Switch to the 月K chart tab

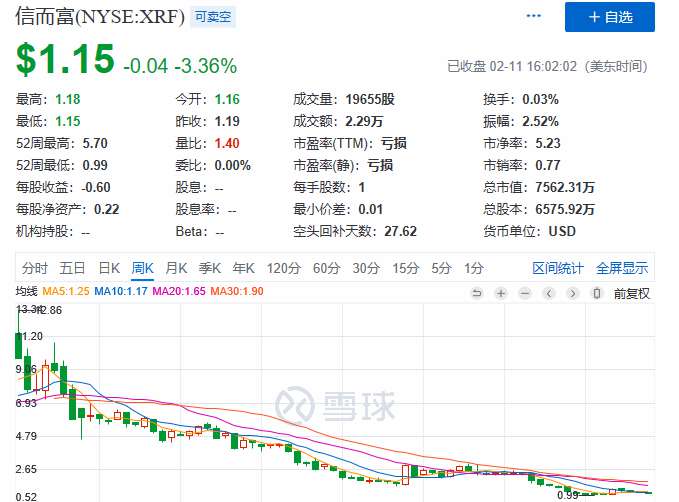pyautogui.click(x=176, y=268)
